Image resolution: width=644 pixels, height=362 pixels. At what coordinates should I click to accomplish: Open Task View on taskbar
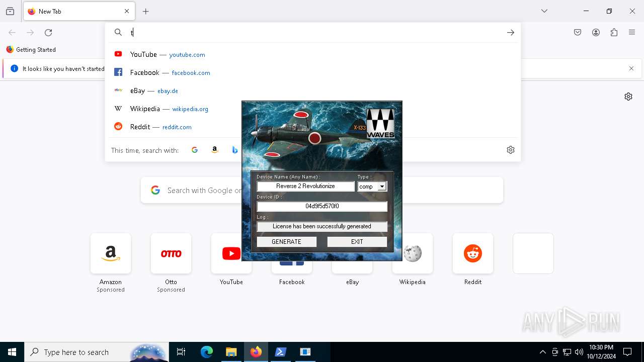181,352
